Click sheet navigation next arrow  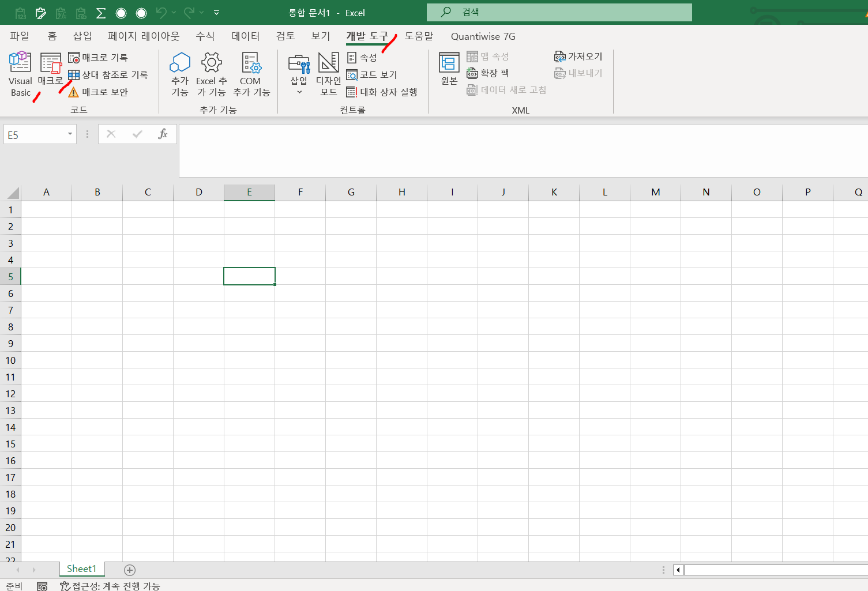click(34, 570)
